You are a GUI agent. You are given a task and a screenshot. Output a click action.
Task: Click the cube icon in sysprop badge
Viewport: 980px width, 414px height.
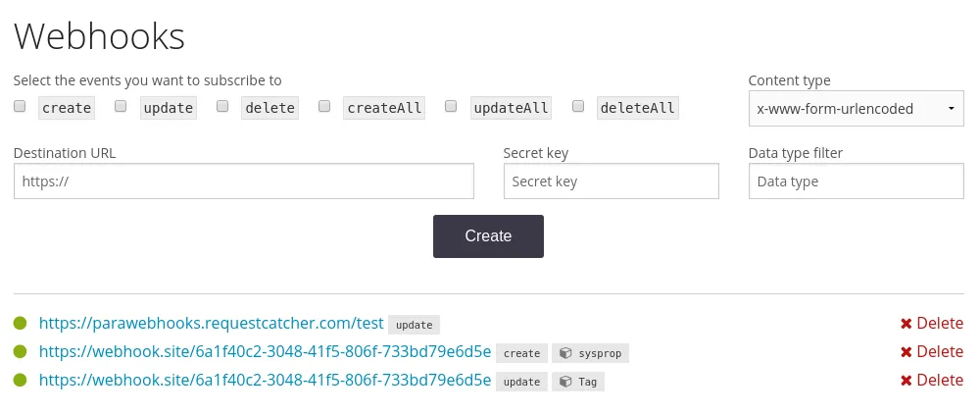(x=565, y=353)
